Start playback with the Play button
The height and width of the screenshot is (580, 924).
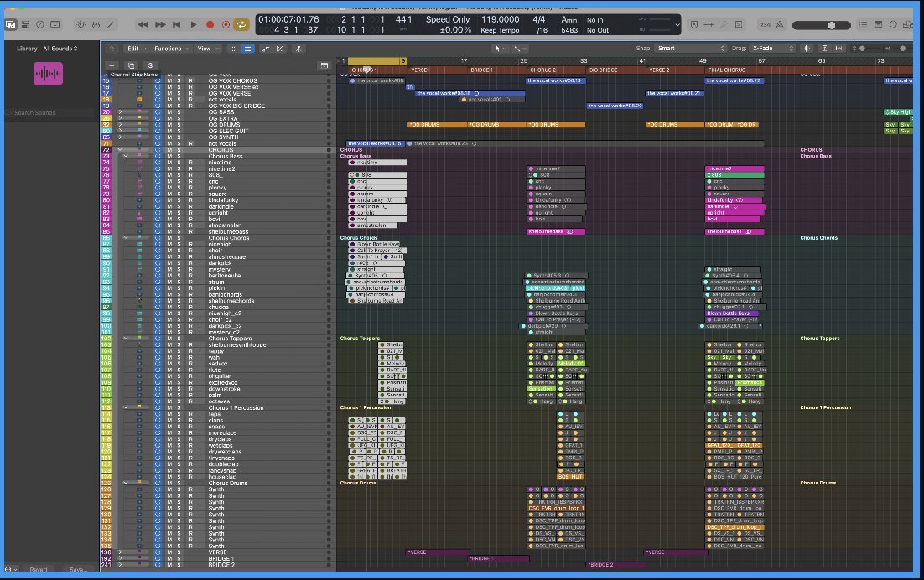click(x=194, y=25)
